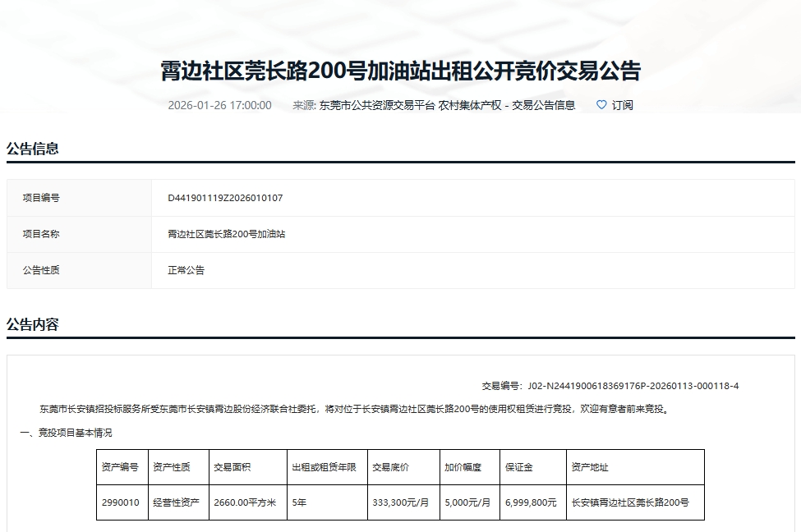Click the 一、竞投项目基本情况 subheading
This screenshot has width=801, height=532.
66,433
